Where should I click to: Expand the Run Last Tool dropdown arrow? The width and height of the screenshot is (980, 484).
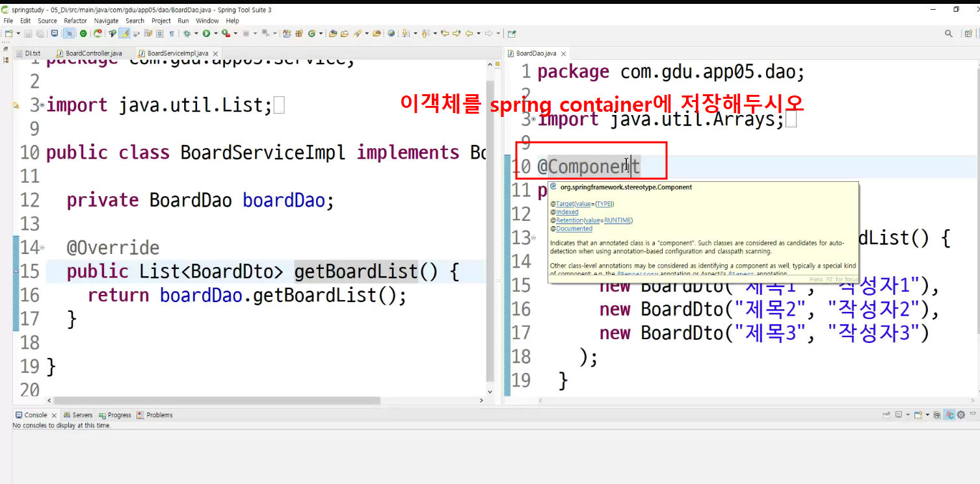tap(235, 33)
